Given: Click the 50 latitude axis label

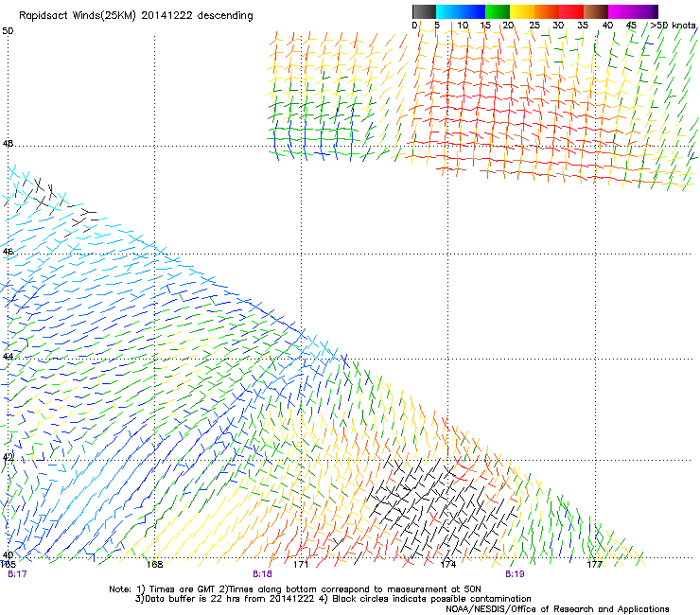Looking at the screenshot, I should coord(8,31).
